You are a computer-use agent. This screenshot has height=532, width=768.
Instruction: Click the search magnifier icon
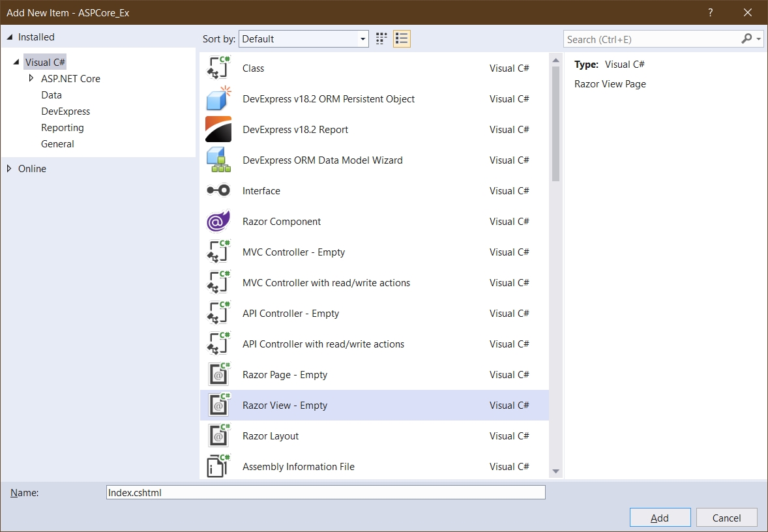click(746, 38)
